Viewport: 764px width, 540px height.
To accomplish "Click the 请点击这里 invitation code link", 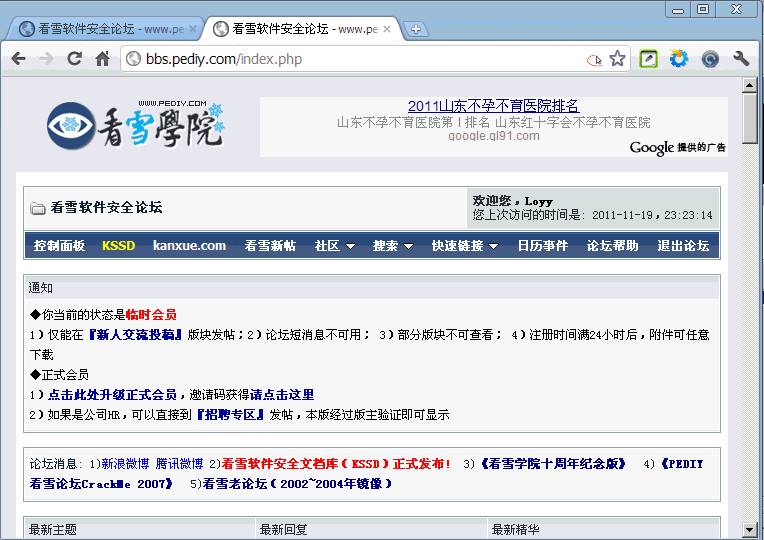I will [282, 395].
